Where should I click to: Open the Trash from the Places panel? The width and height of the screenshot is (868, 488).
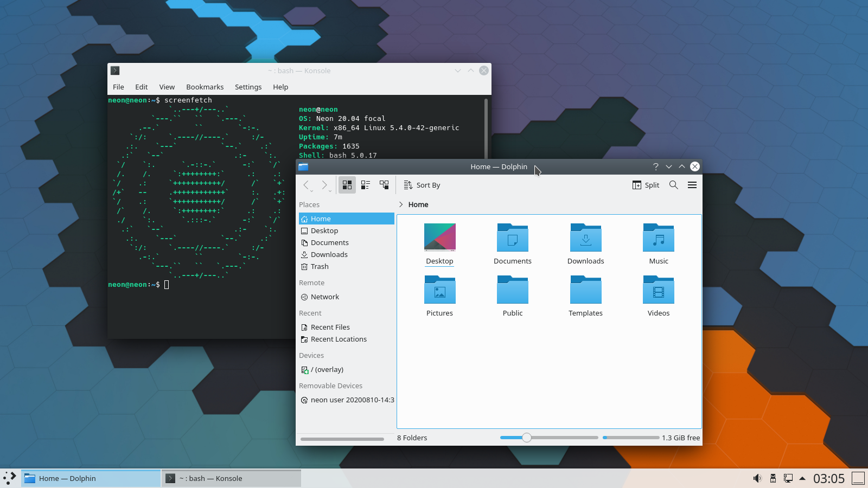point(320,266)
